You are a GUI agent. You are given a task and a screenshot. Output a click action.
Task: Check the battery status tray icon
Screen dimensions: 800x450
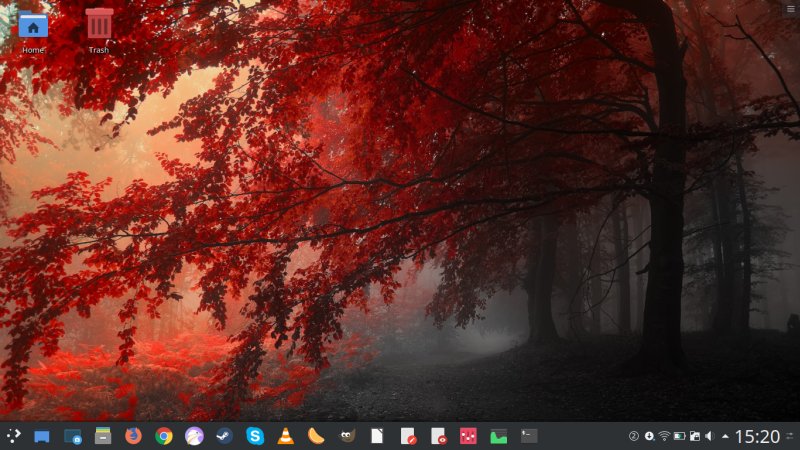click(x=679, y=436)
